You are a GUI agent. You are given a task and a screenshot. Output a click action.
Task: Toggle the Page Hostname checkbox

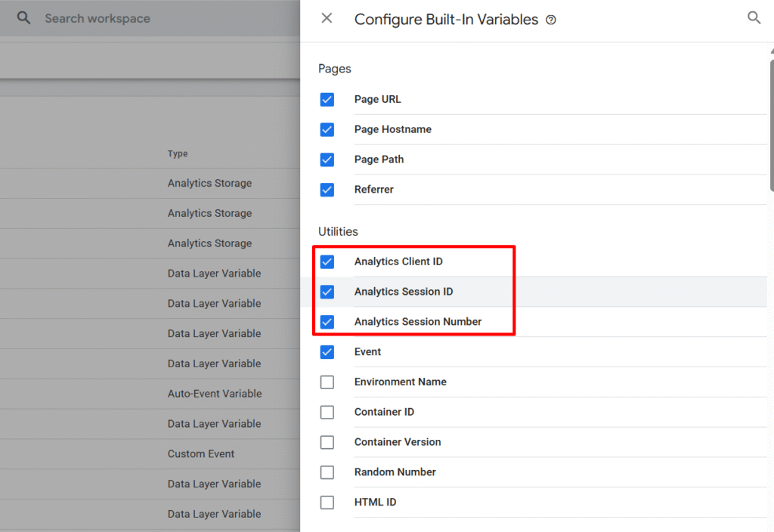click(327, 130)
